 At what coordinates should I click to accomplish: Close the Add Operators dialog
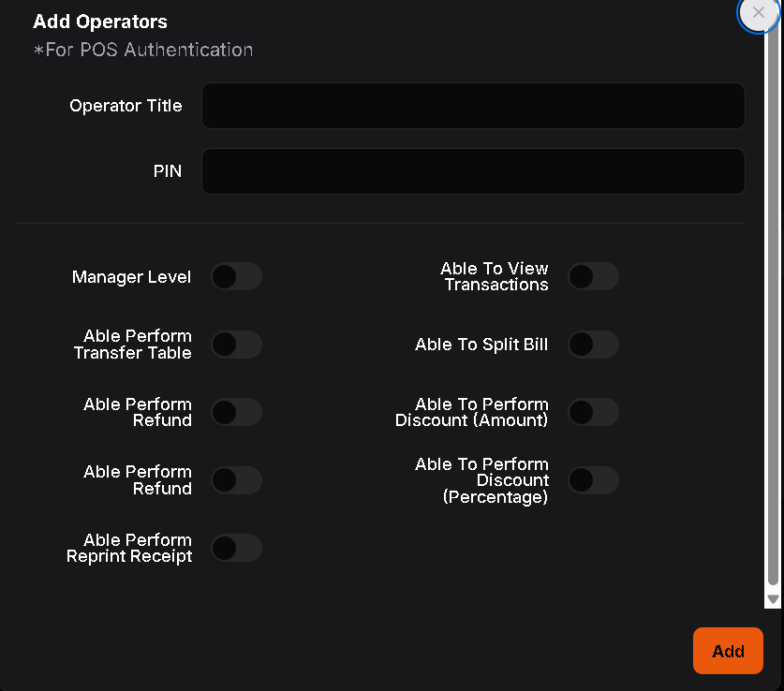pos(759,13)
